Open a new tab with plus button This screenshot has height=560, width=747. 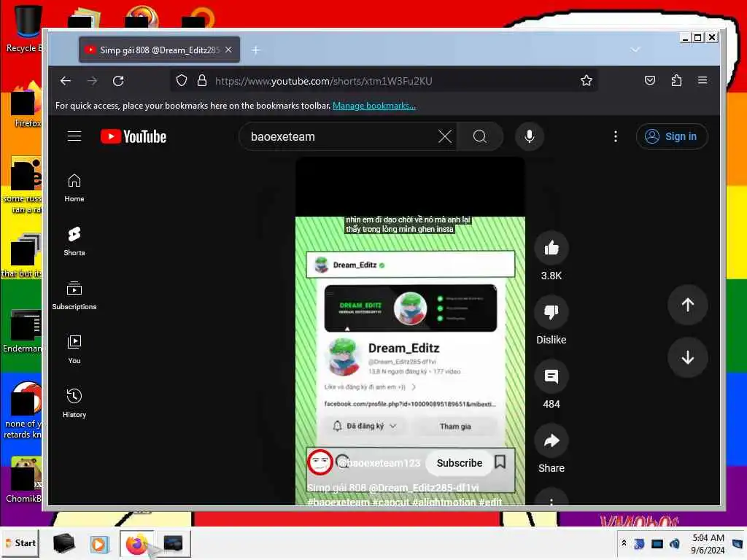point(256,50)
